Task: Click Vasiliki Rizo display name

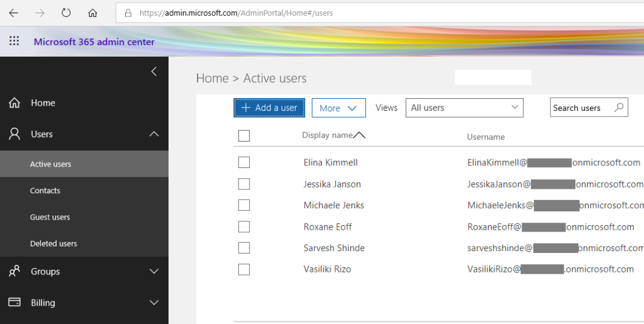Action: click(x=327, y=269)
